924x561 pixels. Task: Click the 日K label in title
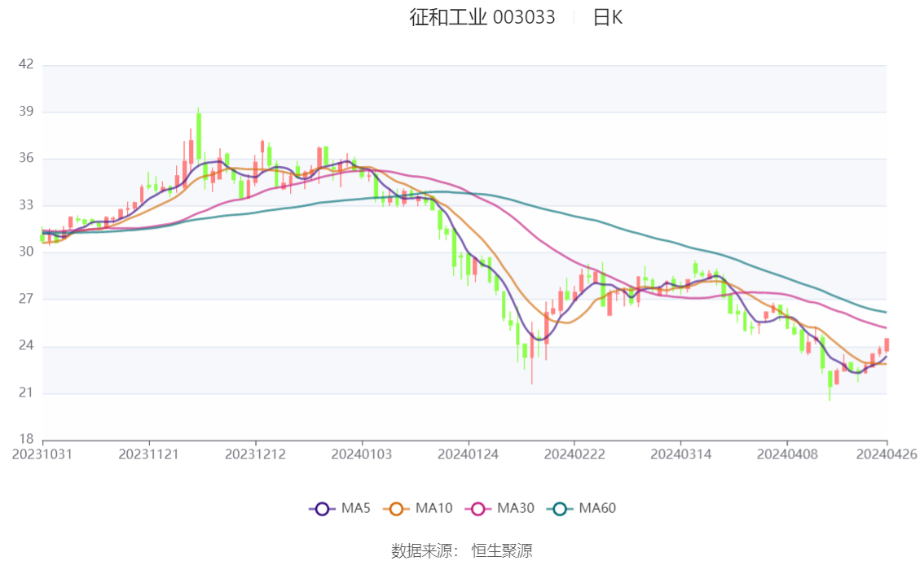coord(608,17)
